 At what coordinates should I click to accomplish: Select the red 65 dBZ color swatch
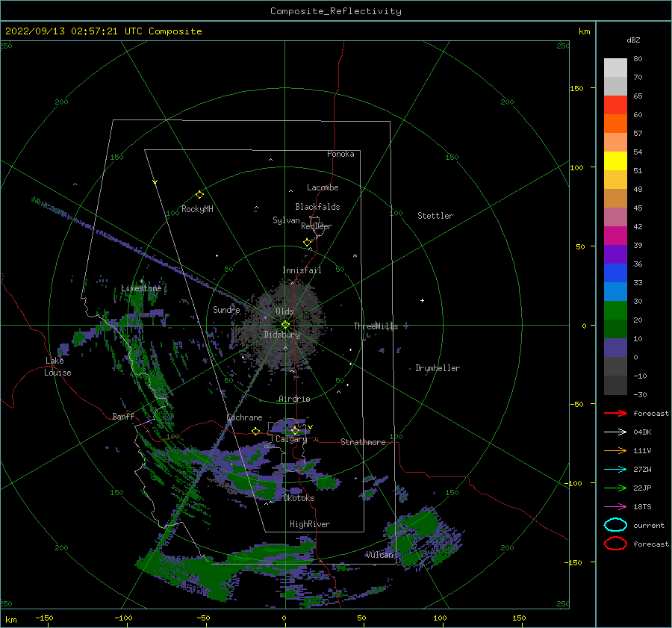click(615, 105)
